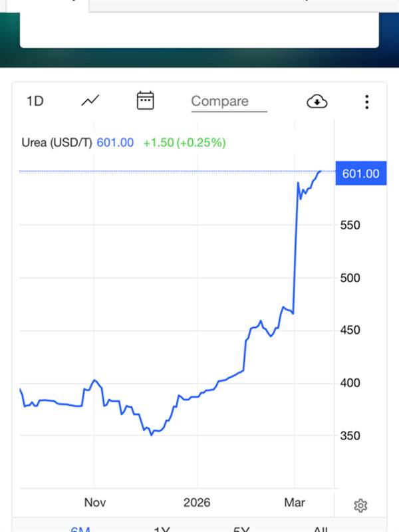Viewport: 399px width, 532px height.
Task: Open the three-dot more options menu
Action: coord(366,102)
